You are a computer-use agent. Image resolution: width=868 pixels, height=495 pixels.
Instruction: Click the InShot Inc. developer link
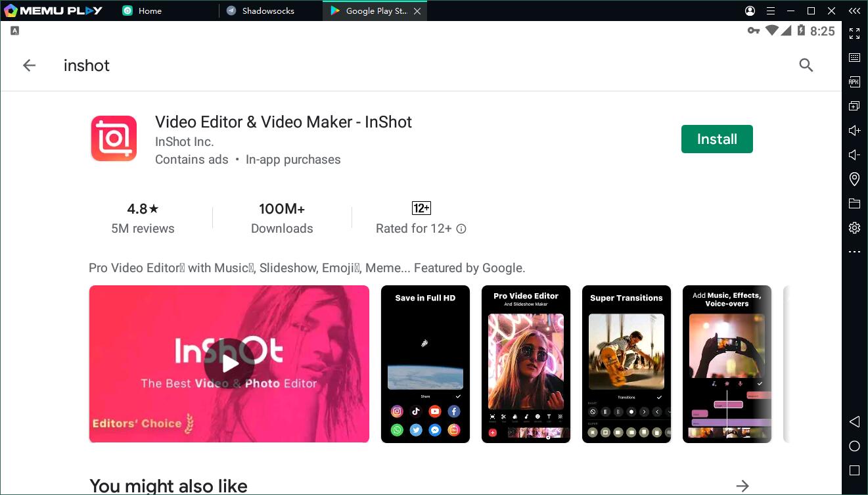click(x=184, y=142)
